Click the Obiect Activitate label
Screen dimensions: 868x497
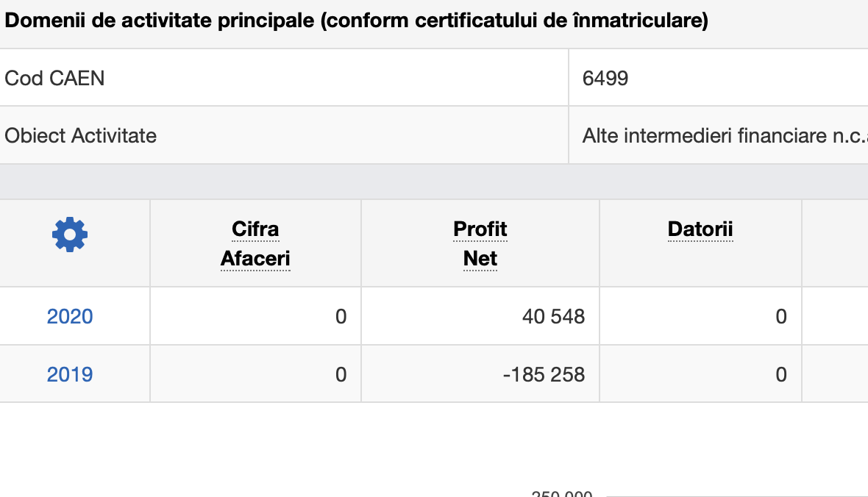(80, 136)
